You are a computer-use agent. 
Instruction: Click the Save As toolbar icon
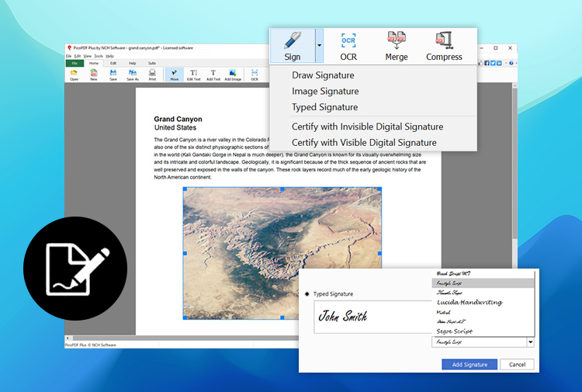click(x=133, y=75)
